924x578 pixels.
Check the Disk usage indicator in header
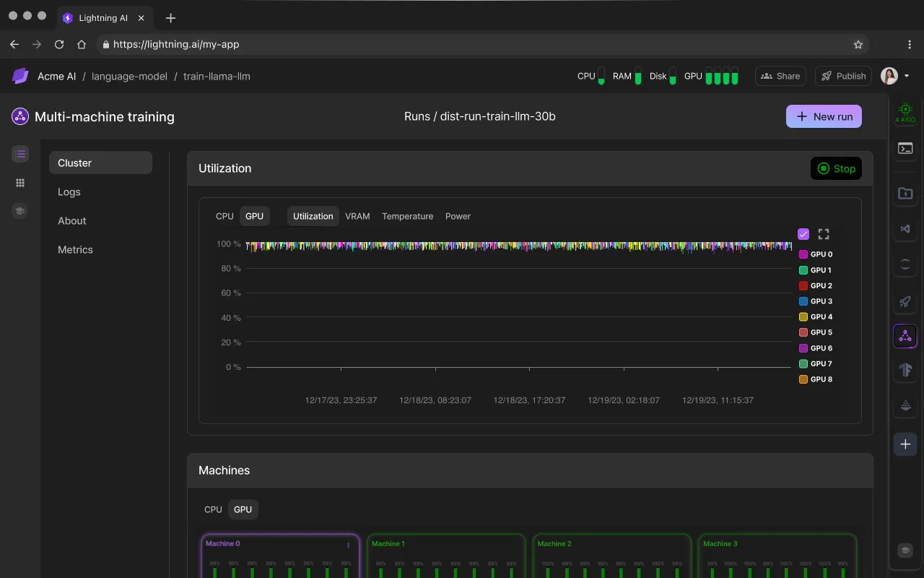point(663,76)
